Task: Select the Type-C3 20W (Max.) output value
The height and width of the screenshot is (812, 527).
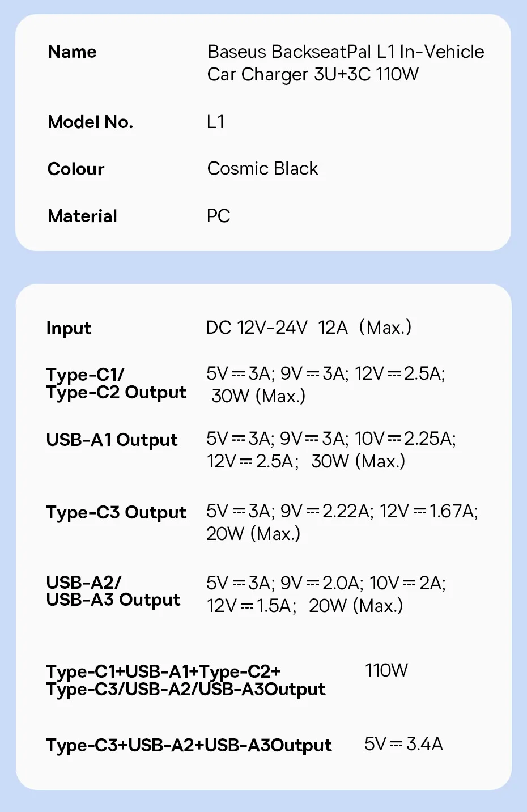Action: click(253, 534)
